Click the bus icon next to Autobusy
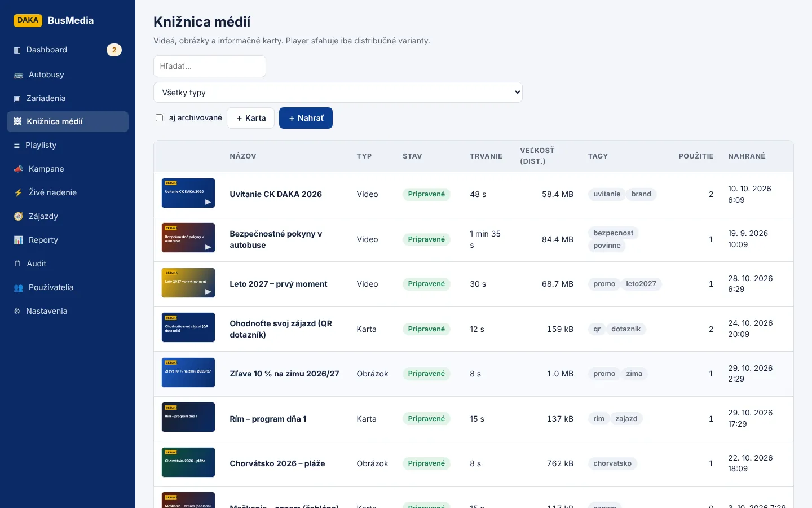The height and width of the screenshot is (508, 812). (18, 75)
